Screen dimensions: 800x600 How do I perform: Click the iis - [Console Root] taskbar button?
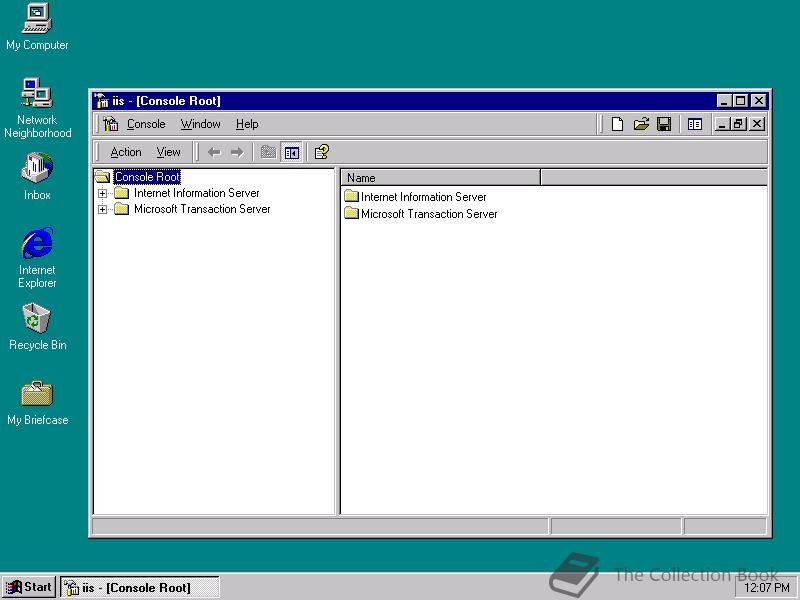click(140, 587)
